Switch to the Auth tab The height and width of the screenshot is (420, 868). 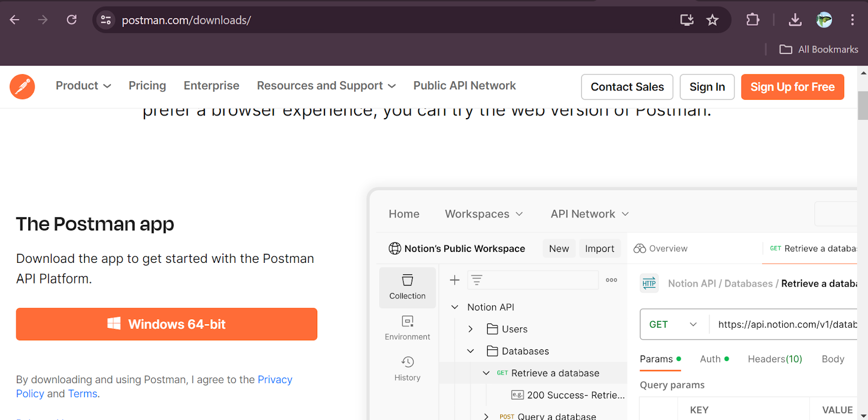714,359
